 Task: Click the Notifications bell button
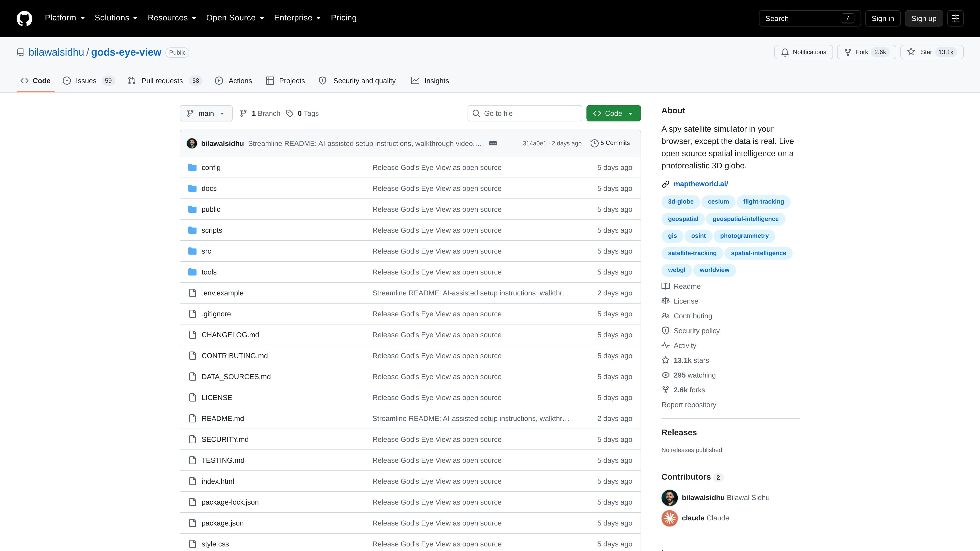[803, 52]
